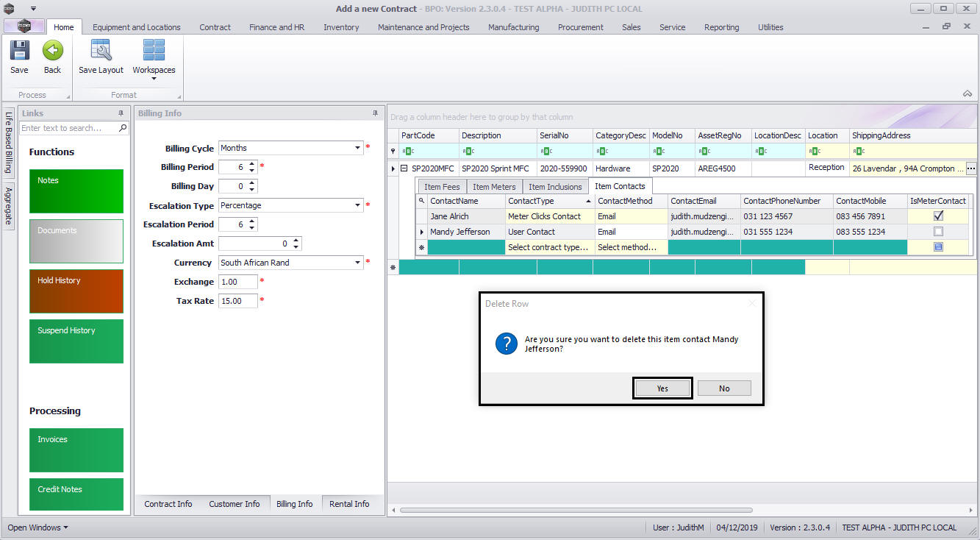The width and height of the screenshot is (980, 540).
Task: Collapse the ribbon using the chevron arrow
Action: pos(967,94)
